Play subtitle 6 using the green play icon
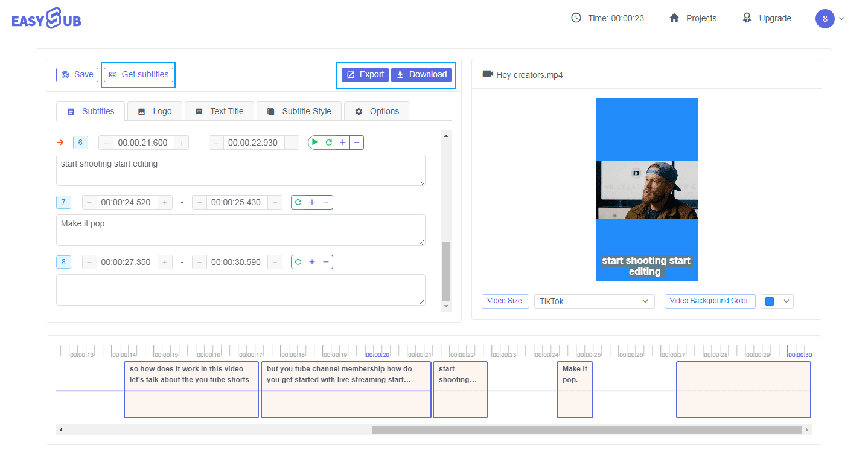Screen dimensions: 868x474 coord(314,142)
